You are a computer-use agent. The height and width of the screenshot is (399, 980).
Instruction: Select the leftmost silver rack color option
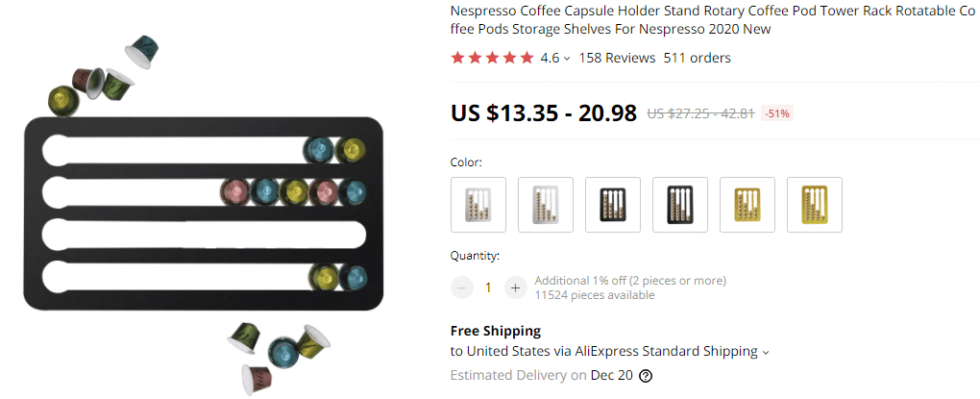tap(478, 205)
